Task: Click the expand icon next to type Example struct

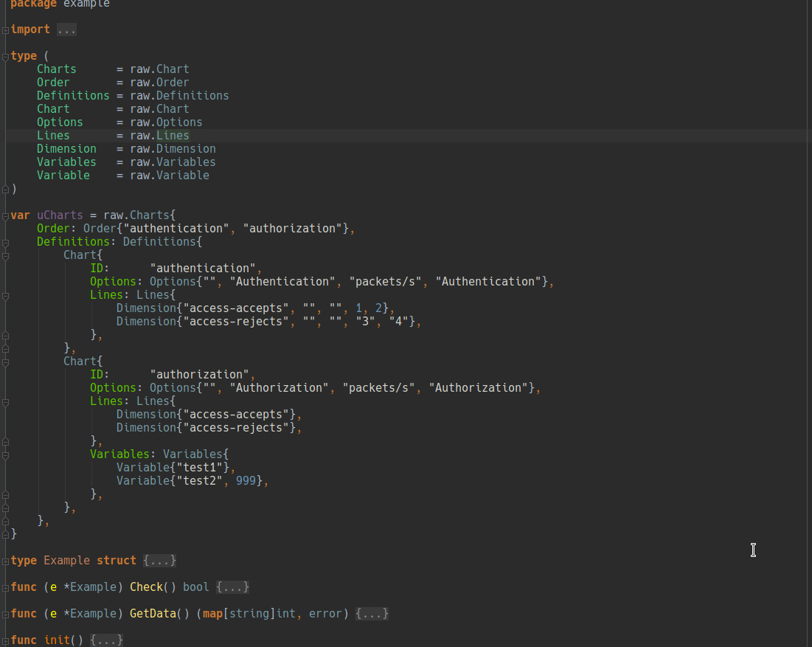Action: [5, 560]
